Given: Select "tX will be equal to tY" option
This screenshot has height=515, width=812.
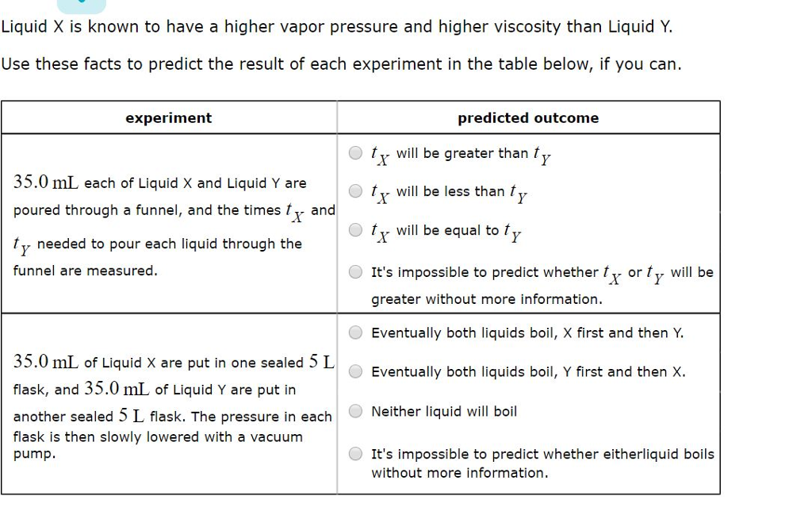Looking at the screenshot, I should pos(355,230).
